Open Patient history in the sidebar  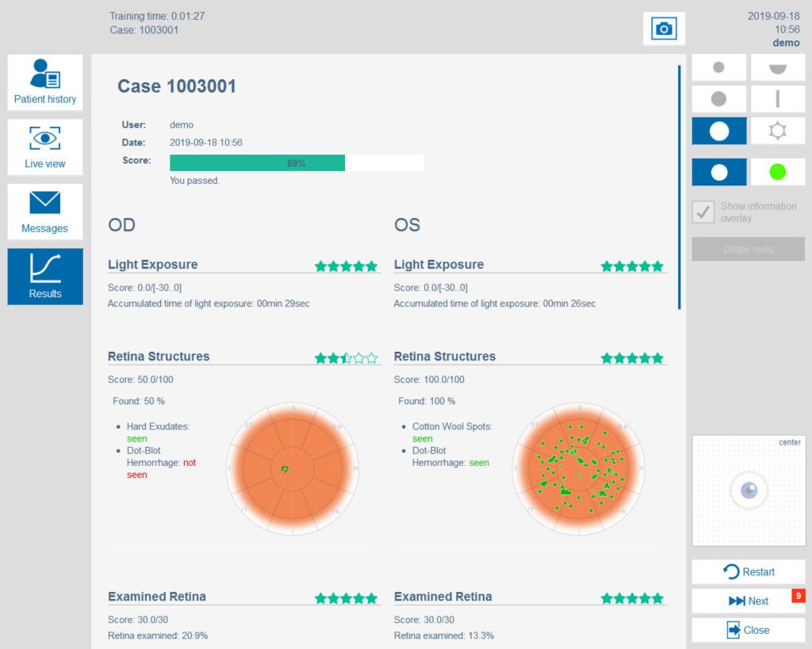click(44, 82)
